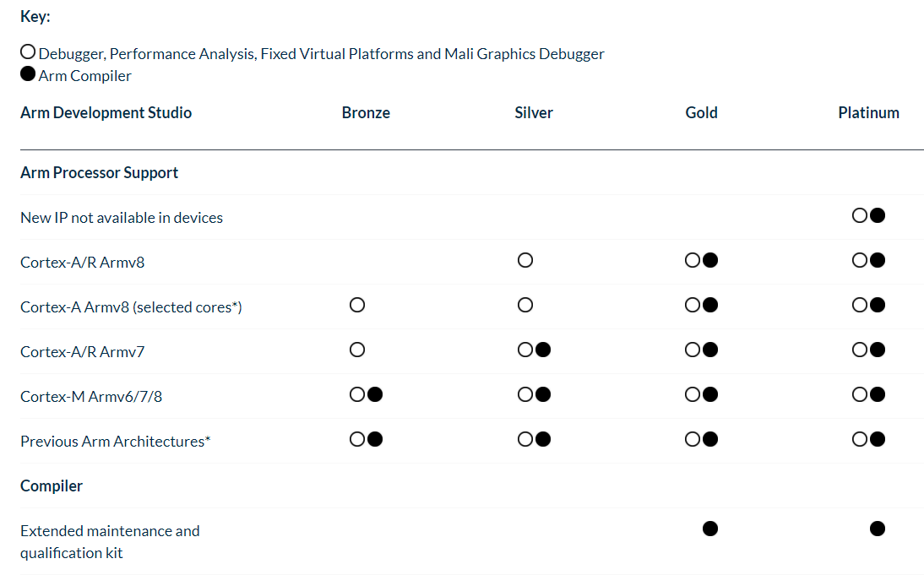Screen dimensions: 924x575
Task: Select the Bronze column header
Action: (x=366, y=113)
